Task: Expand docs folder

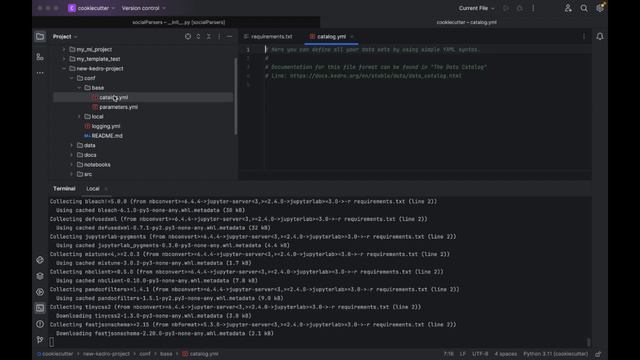Action: click(71, 155)
